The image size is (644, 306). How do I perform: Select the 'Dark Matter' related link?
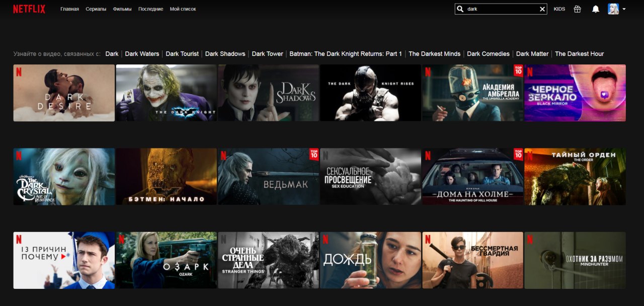click(x=532, y=54)
